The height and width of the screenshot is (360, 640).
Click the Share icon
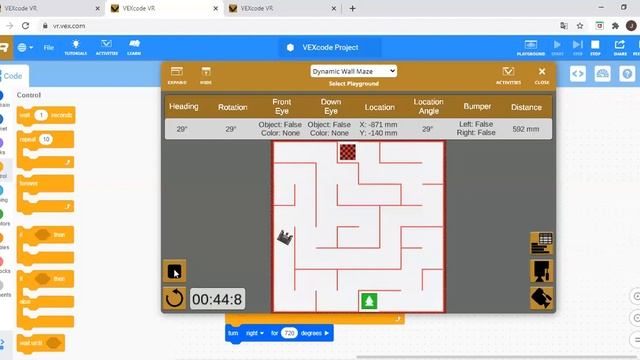[x=620, y=47]
